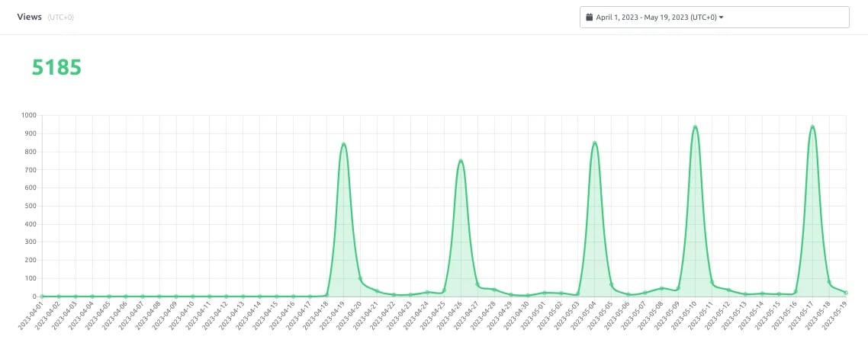Image resolution: width=868 pixels, height=356 pixels.
Task: Select the 2023-04-28 data point
Action: tap(494, 290)
